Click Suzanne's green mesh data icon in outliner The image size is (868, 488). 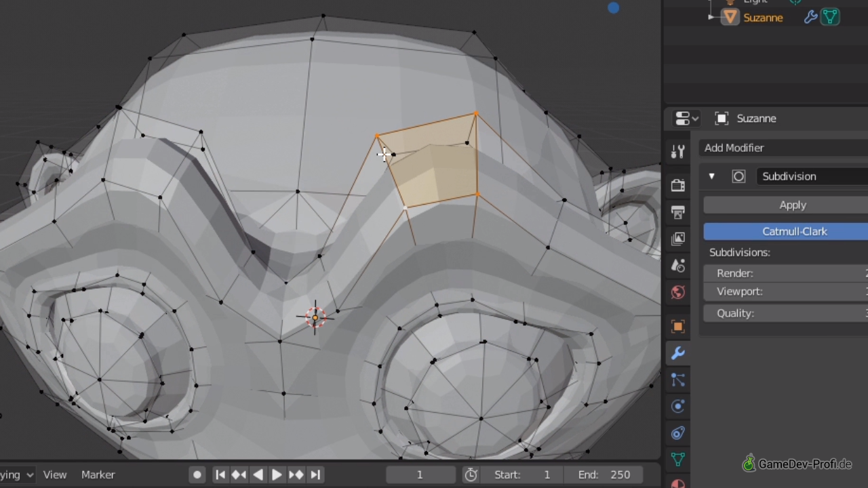(x=830, y=17)
